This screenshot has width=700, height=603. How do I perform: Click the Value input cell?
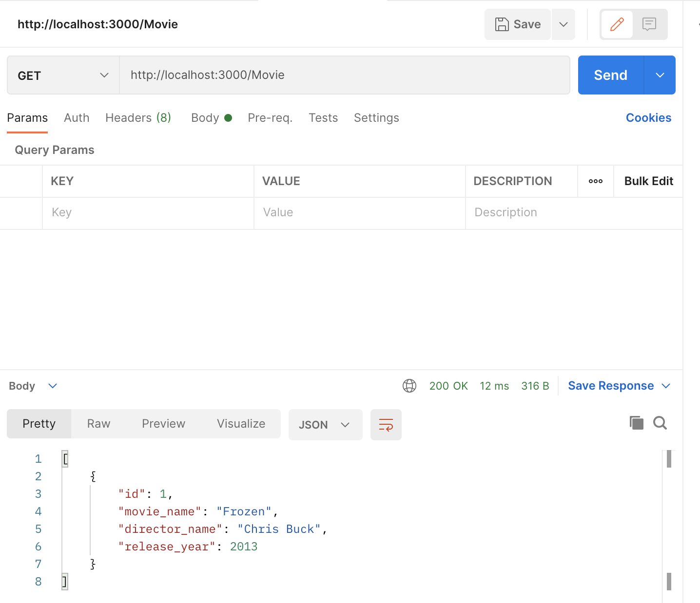360,213
